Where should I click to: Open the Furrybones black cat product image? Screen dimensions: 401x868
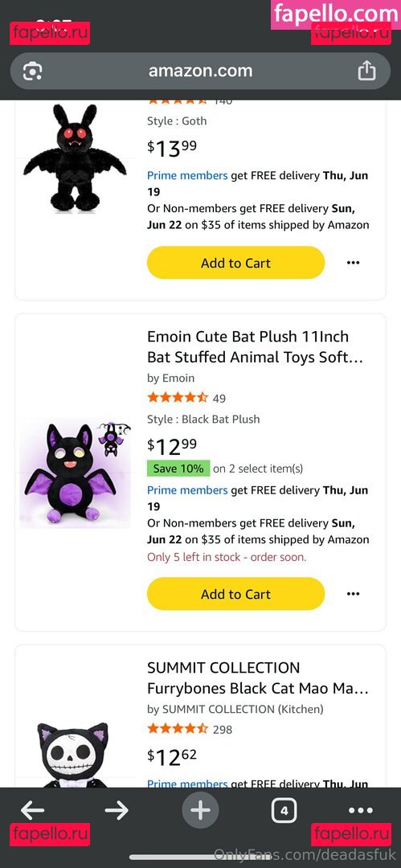tap(73, 755)
